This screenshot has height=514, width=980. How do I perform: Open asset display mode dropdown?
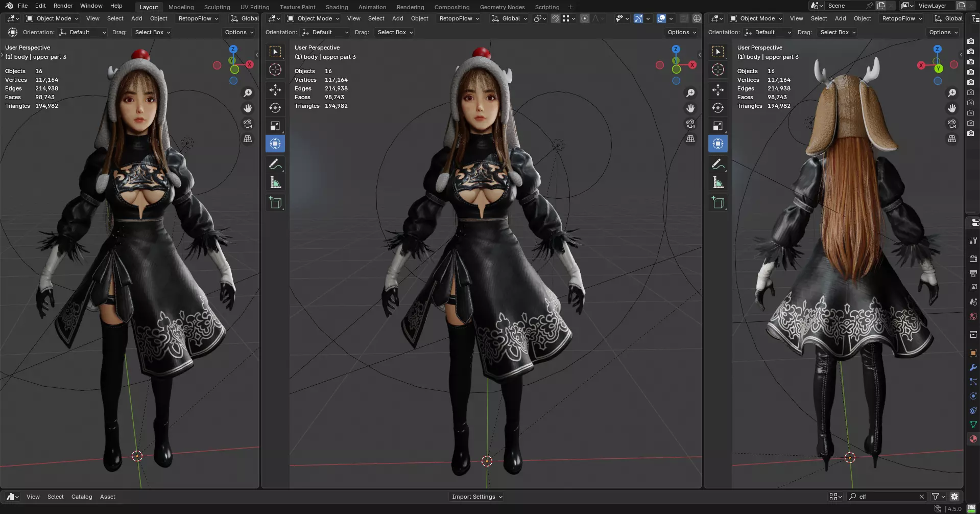(835, 497)
